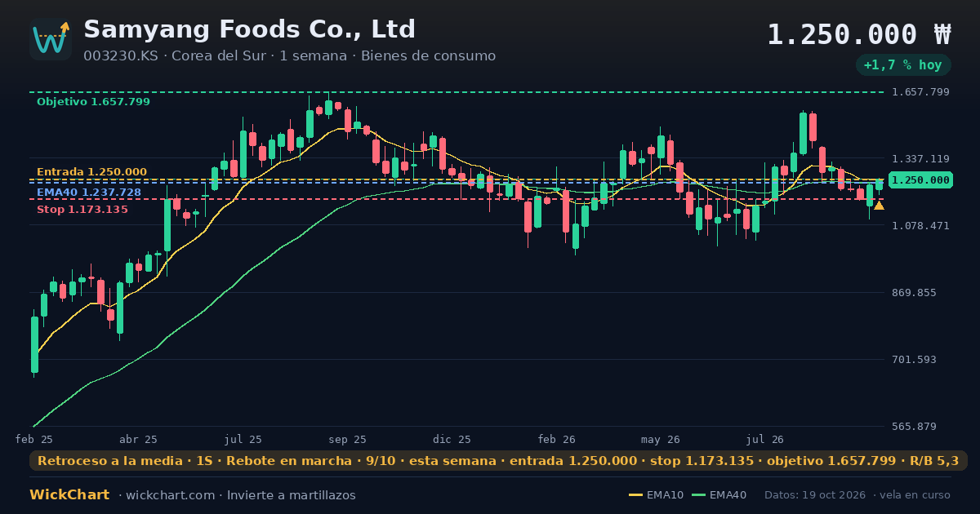Select the EMA40 green legend swatch
This screenshot has height=514, width=980.
(x=698, y=495)
